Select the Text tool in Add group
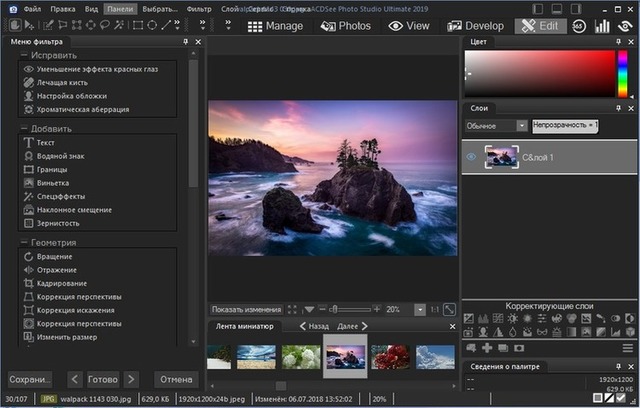The image size is (640, 408). point(45,143)
